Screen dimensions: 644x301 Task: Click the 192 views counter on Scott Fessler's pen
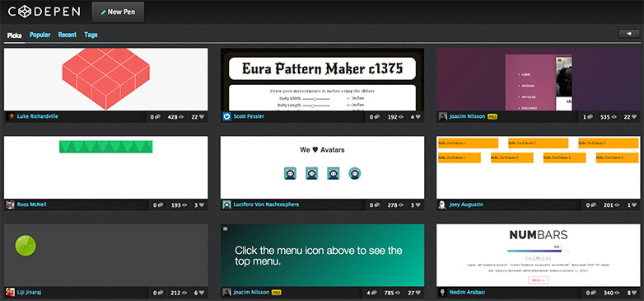pos(396,117)
